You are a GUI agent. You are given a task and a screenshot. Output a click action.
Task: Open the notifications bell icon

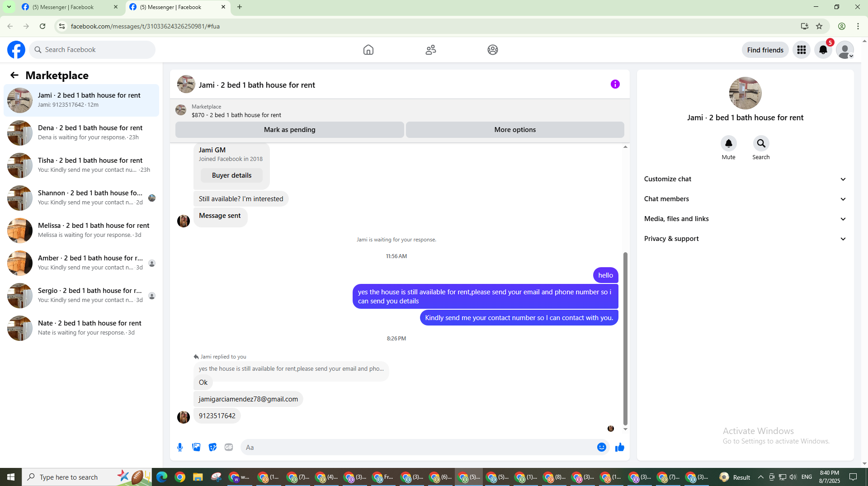pos(823,50)
